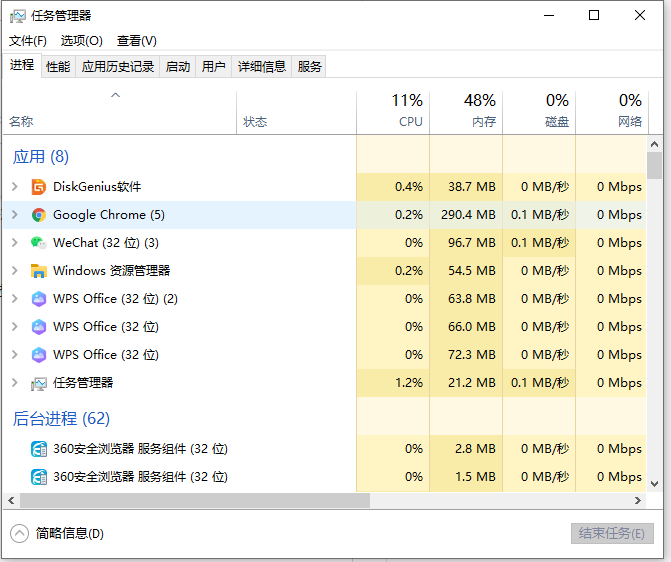This screenshot has height=562, width=671.
Task: Click the 任务管理器 process icon
Action: click(x=39, y=383)
